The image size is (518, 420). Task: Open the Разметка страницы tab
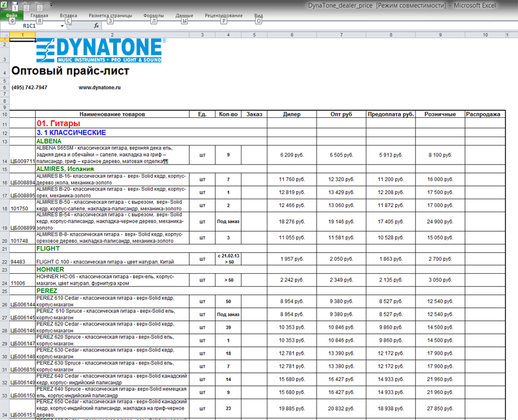(x=110, y=16)
